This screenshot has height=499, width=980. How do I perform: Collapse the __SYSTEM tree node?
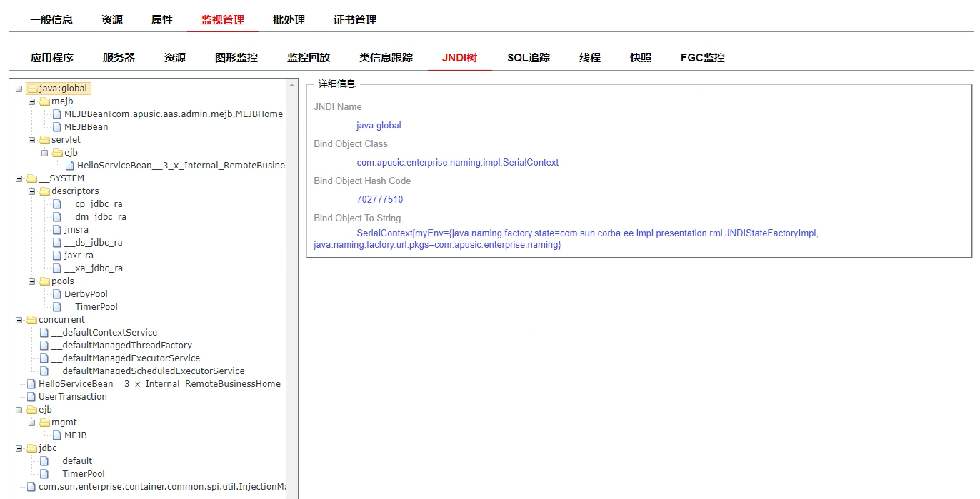pos(19,178)
